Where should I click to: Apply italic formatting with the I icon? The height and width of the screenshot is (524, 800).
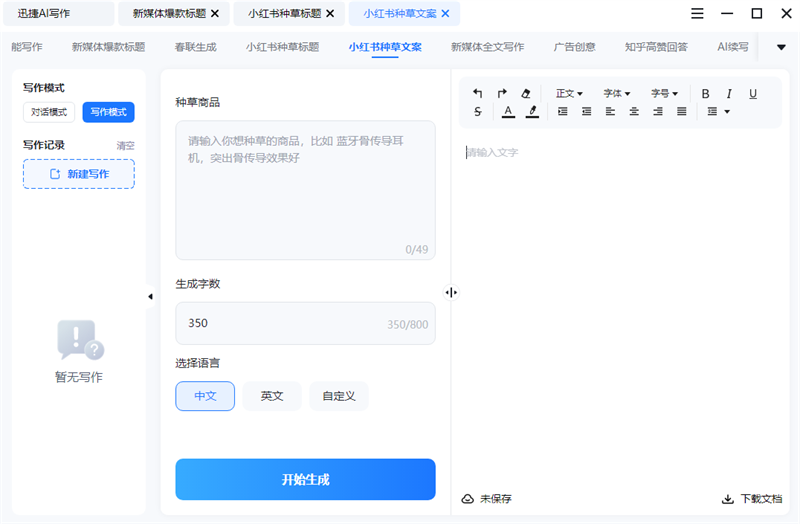pos(729,93)
